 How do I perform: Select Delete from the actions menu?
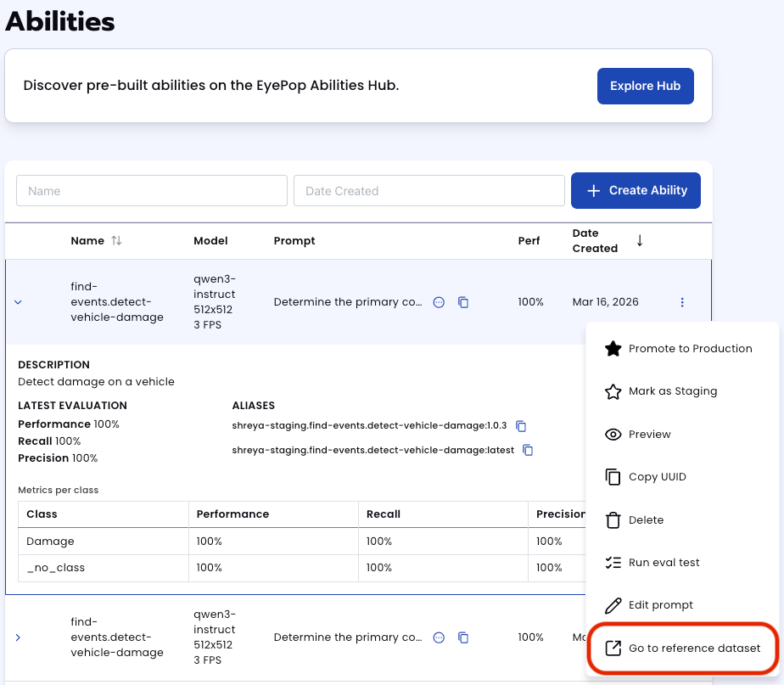[682, 519]
